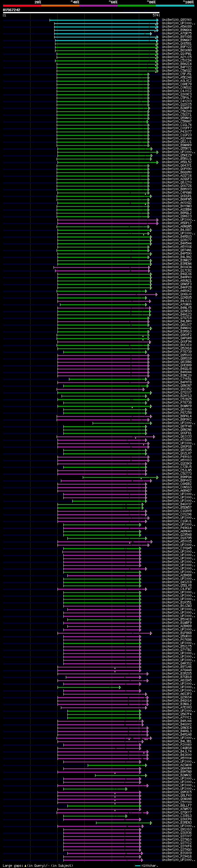Select the UniRef100_C4JVI2 label
This screenshot has height=868, width=197.
(x=177, y=91)
